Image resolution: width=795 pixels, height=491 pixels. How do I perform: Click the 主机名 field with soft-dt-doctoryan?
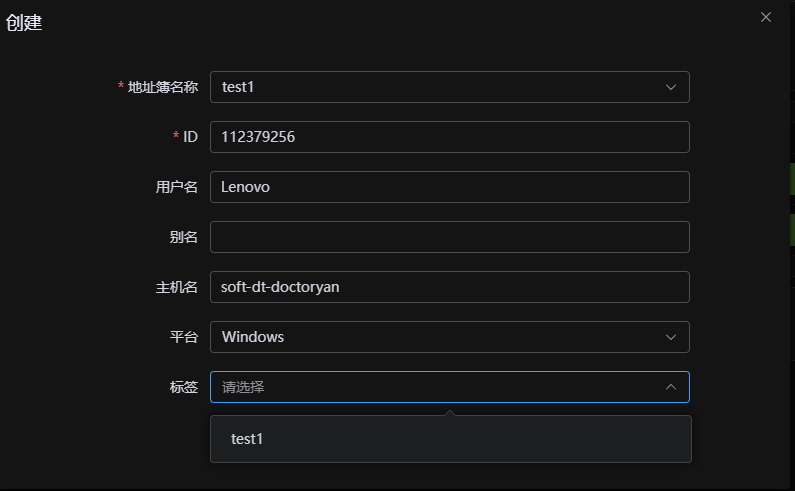pos(450,287)
